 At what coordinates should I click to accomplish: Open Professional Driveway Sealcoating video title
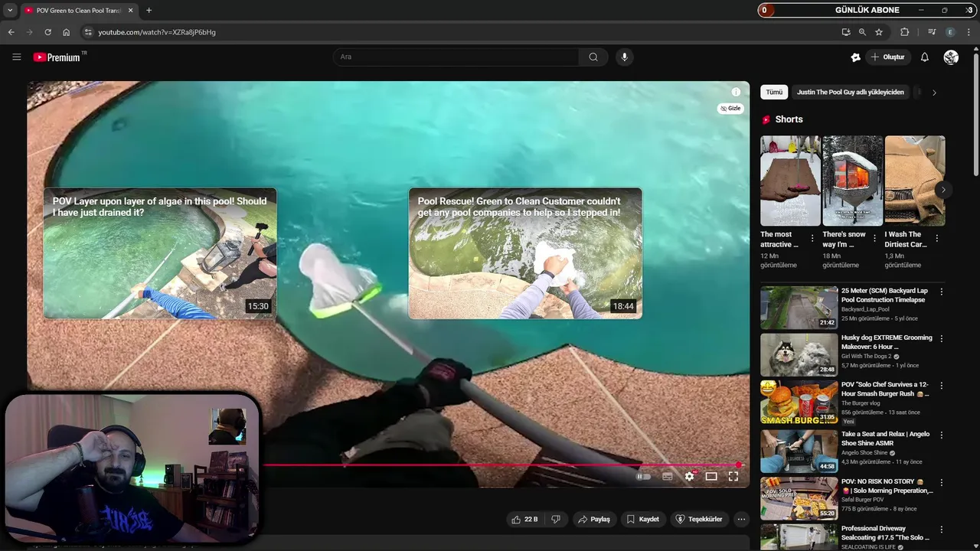pos(884,533)
